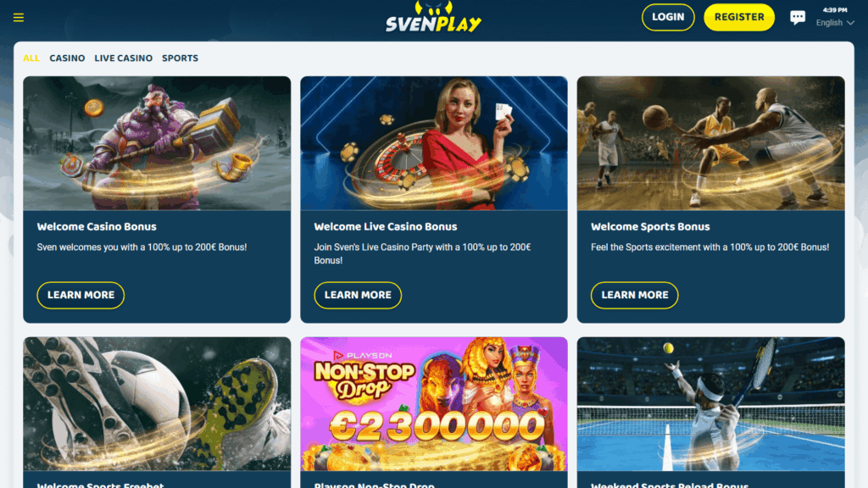Learn more about Welcome Live Casino Bonus
The width and height of the screenshot is (868, 488).
coord(358,295)
